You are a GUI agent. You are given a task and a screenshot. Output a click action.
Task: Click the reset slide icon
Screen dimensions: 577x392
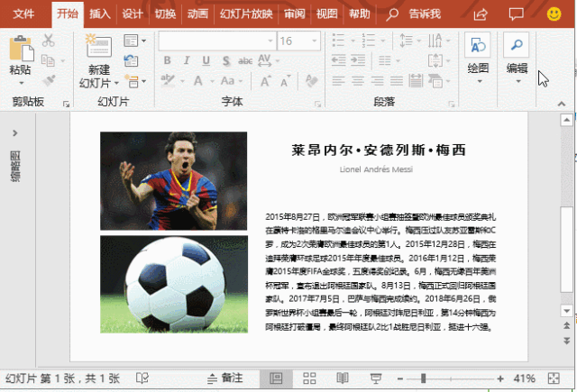[x=131, y=60]
